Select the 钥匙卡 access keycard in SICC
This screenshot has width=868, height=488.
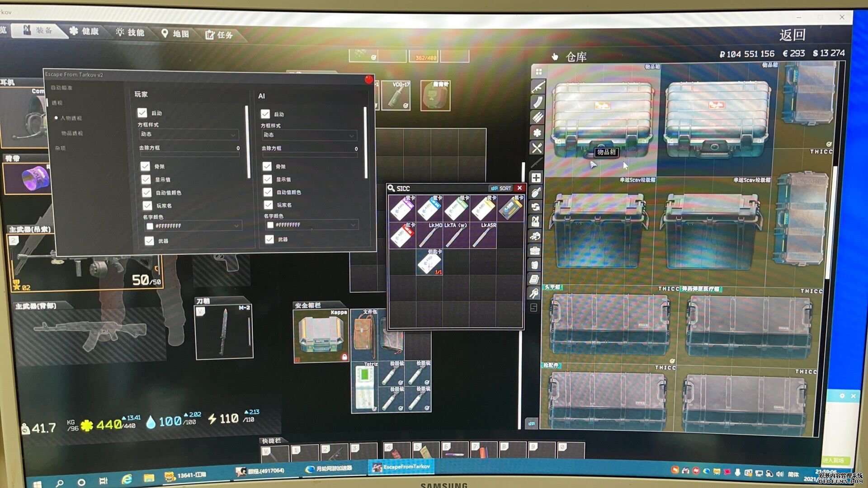click(429, 262)
